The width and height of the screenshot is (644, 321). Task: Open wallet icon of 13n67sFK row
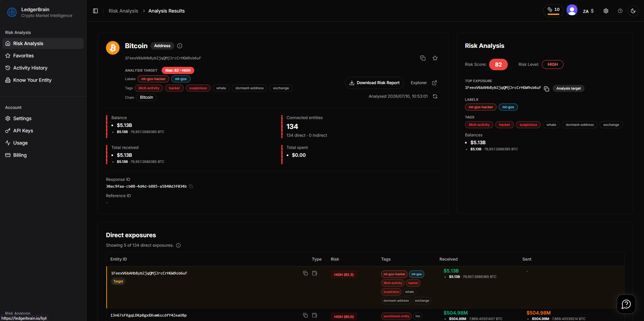315,315
